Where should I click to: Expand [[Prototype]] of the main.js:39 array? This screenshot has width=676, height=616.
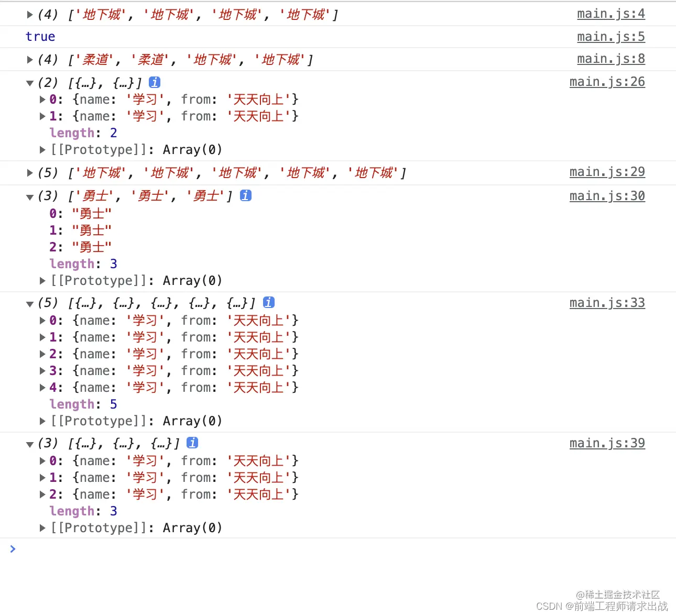pyautogui.click(x=42, y=528)
